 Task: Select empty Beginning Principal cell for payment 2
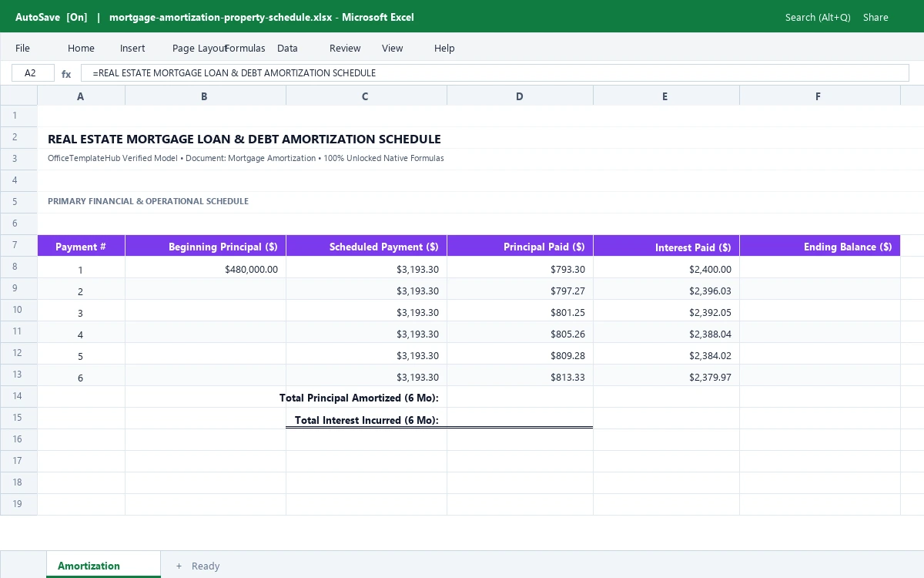click(x=205, y=289)
